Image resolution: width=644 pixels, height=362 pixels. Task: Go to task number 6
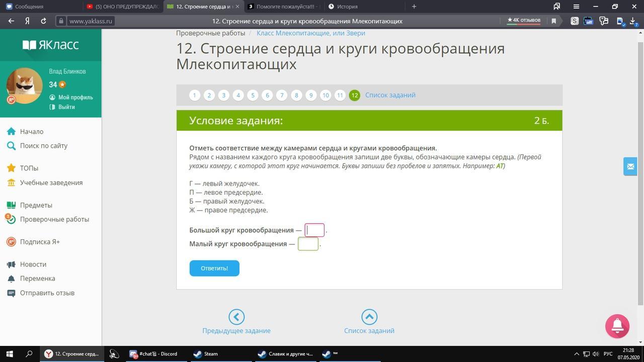point(268,95)
